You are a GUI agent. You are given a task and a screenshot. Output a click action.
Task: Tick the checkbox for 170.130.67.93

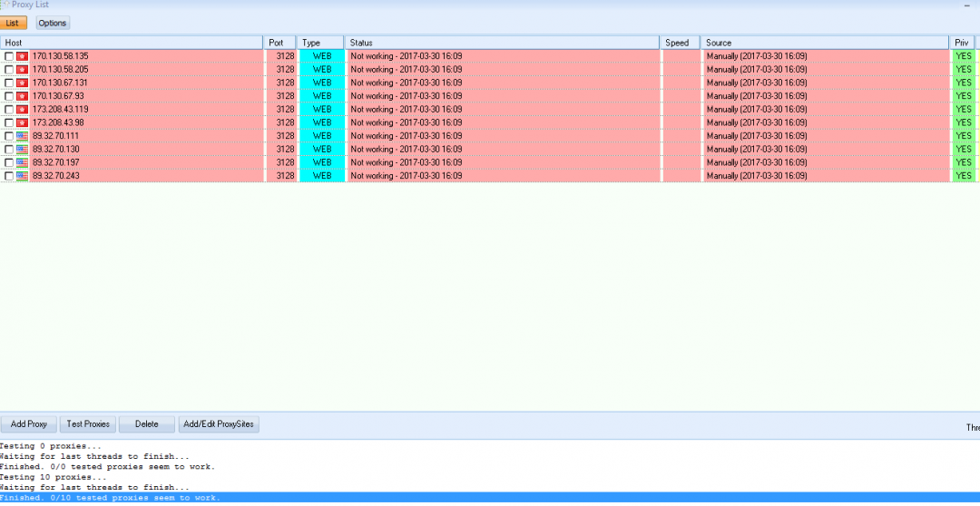[x=9, y=96]
